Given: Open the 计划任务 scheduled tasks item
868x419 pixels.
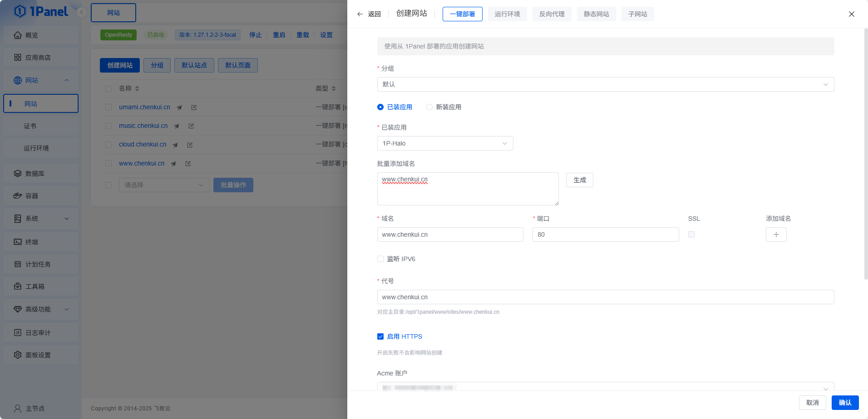Looking at the screenshot, I should [38, 264].
